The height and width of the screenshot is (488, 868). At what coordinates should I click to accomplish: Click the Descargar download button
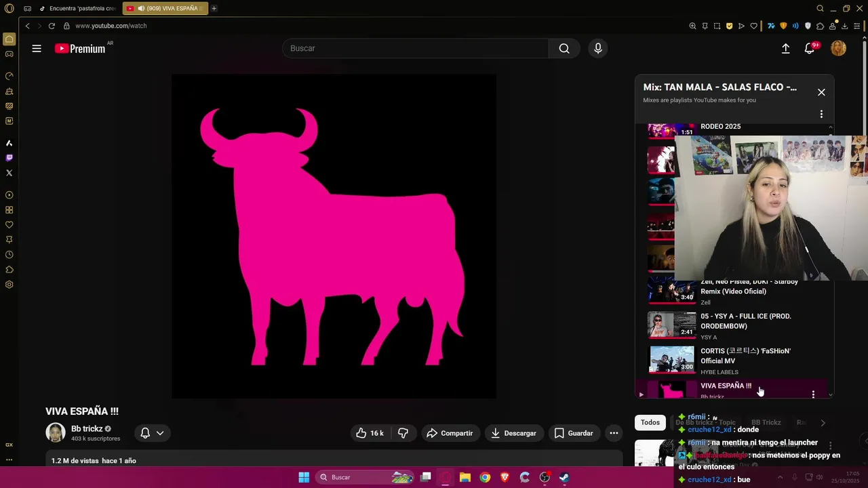click(x=513, y=433)
